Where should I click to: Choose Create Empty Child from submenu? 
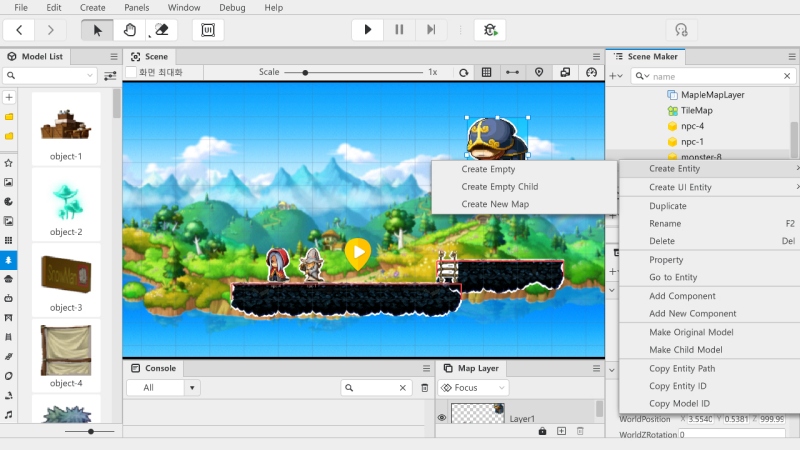[499, 187]
